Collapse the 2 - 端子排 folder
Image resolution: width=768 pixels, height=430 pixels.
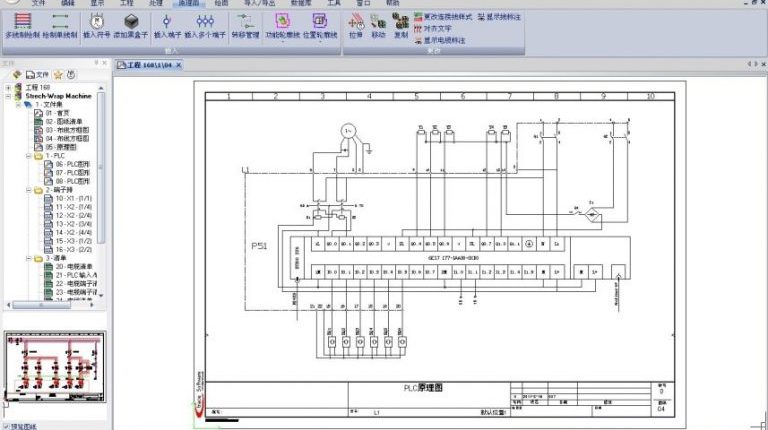click(28, 190)
